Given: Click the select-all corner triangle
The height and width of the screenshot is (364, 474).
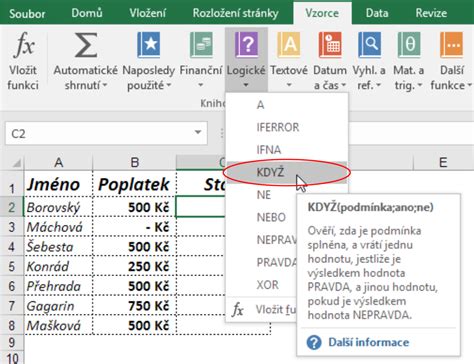Looking at the screenshot, I should click(x=16, y=163).
